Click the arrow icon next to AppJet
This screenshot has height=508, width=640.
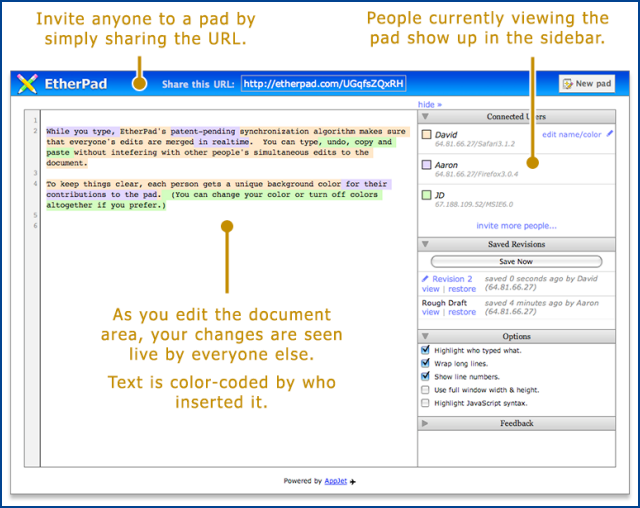tap(353, 482)
